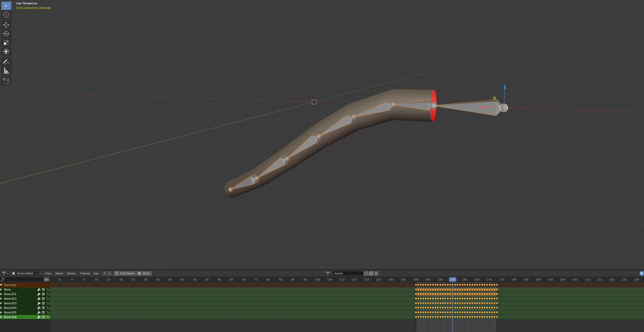The width and height of the screenshot is (644, 332).
Task: Lock the Bone.001 channel
Action: [48, 294]
